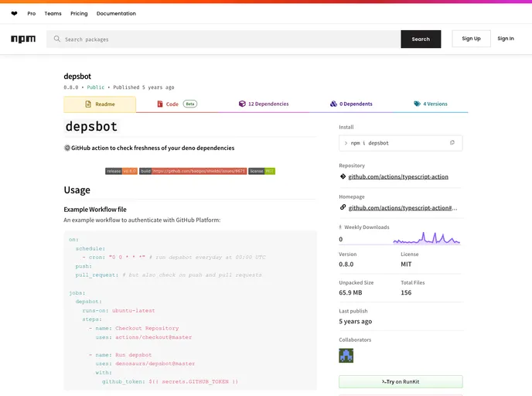View the 12 Dependencies tab
532x396 pixels.
[x=264, y=104]
